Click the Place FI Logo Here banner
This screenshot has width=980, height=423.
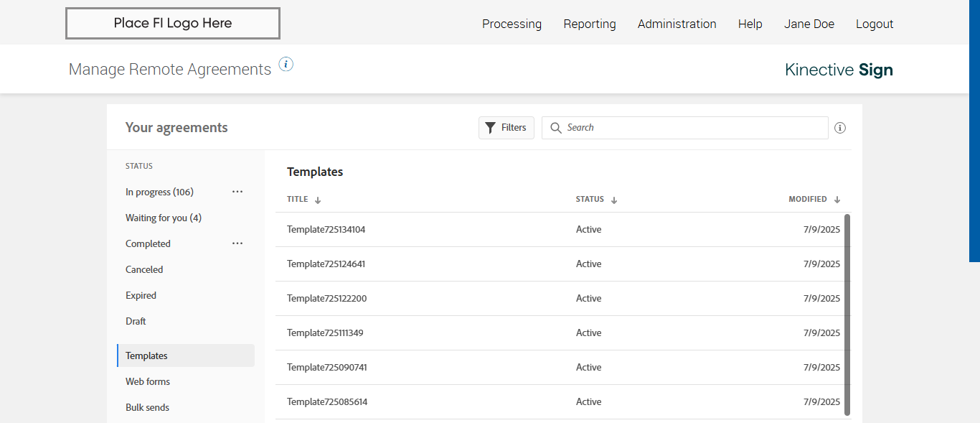(x=173, y=23)
